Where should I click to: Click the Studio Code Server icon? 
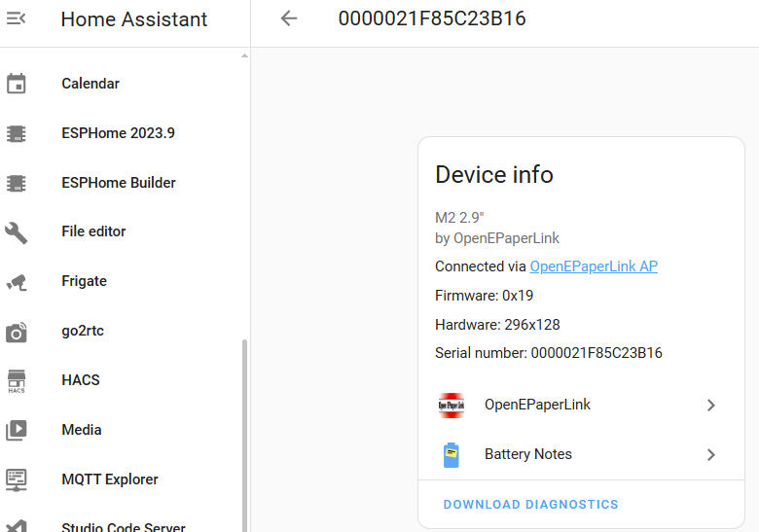coord(16,526)
